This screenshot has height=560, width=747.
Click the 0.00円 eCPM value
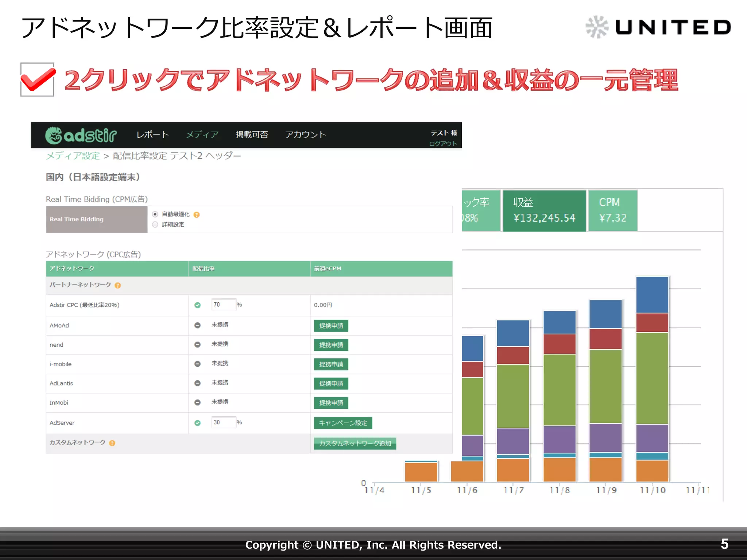323,305
